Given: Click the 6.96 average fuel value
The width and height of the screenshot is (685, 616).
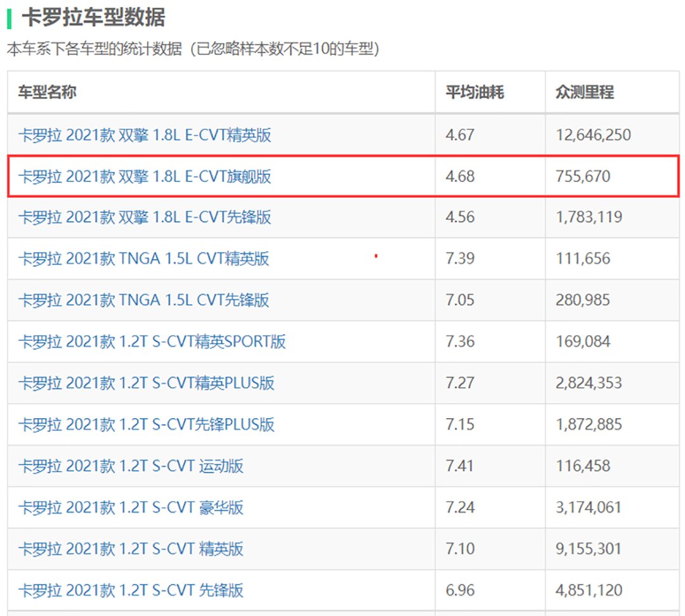Looking at the screenshot, I should (460, 590).
